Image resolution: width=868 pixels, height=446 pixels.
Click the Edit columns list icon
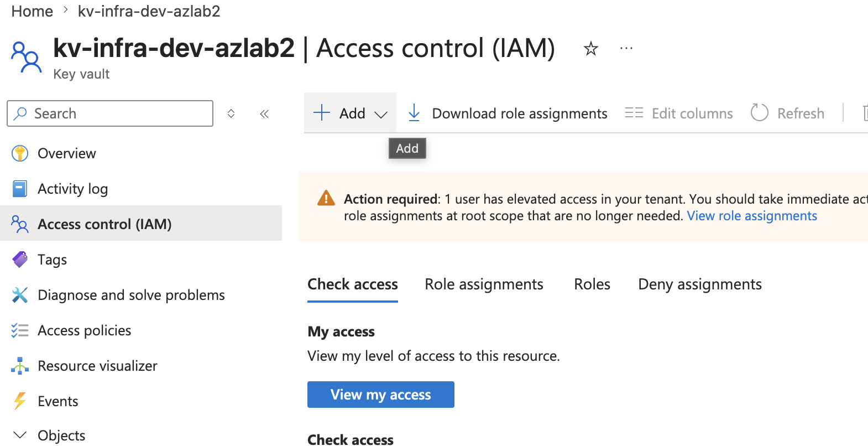634,113
